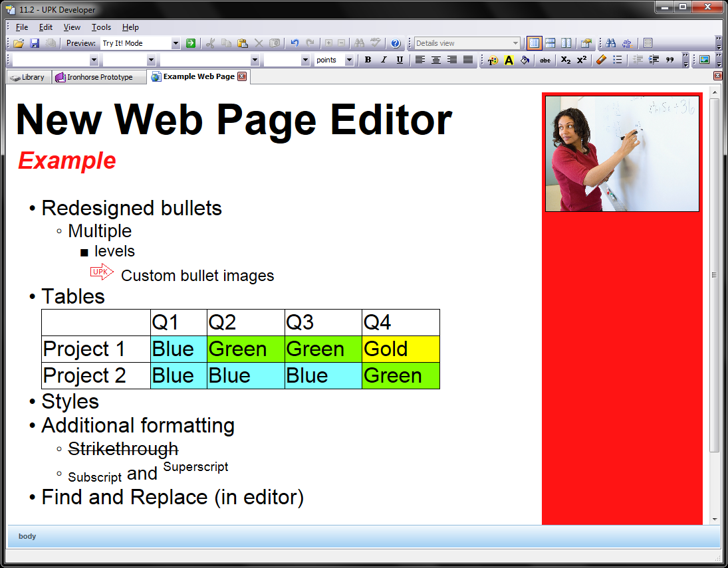The height and width of the screenshot is (568, 728).
Task: Click the text highlight color icon
Action: (x=509, y=60)
